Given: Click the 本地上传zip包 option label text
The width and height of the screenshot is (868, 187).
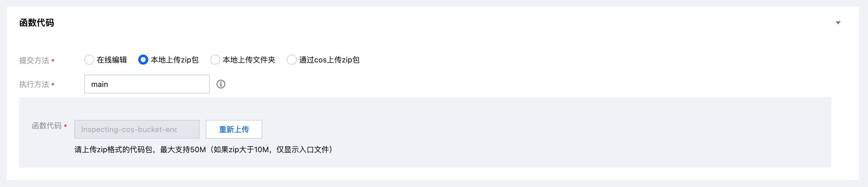Looking at the screenshot, I should click(175, 60).
